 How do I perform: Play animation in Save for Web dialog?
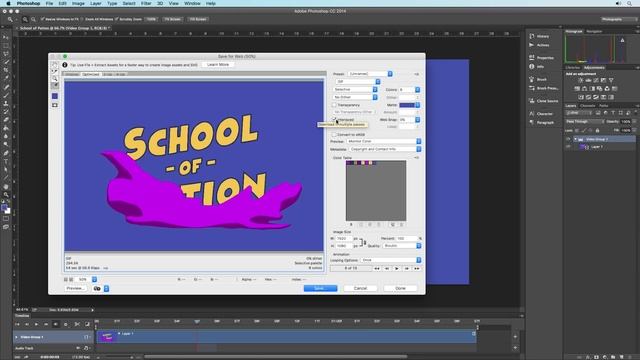pos(397,269)
